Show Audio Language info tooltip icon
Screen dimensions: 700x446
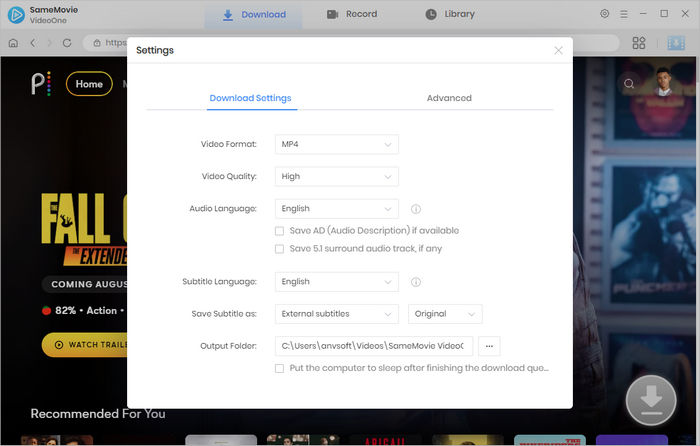click(x=416, y=209)
